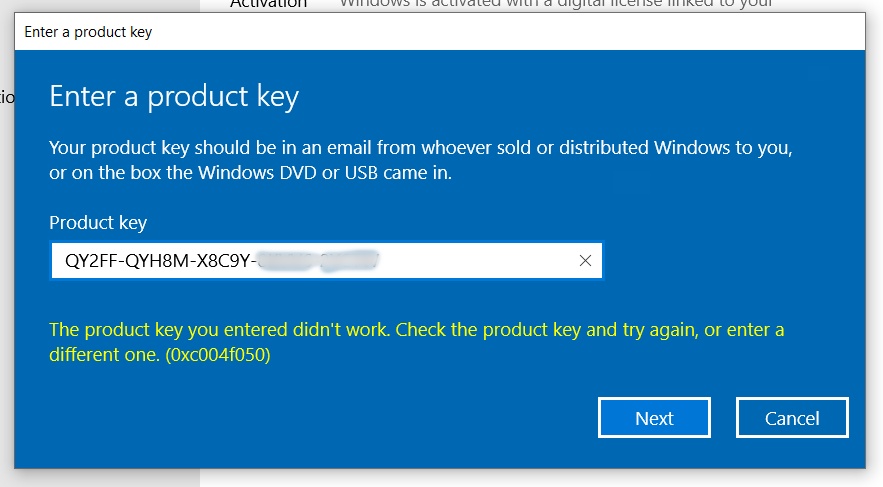Cancel the product key dialog

792,418
